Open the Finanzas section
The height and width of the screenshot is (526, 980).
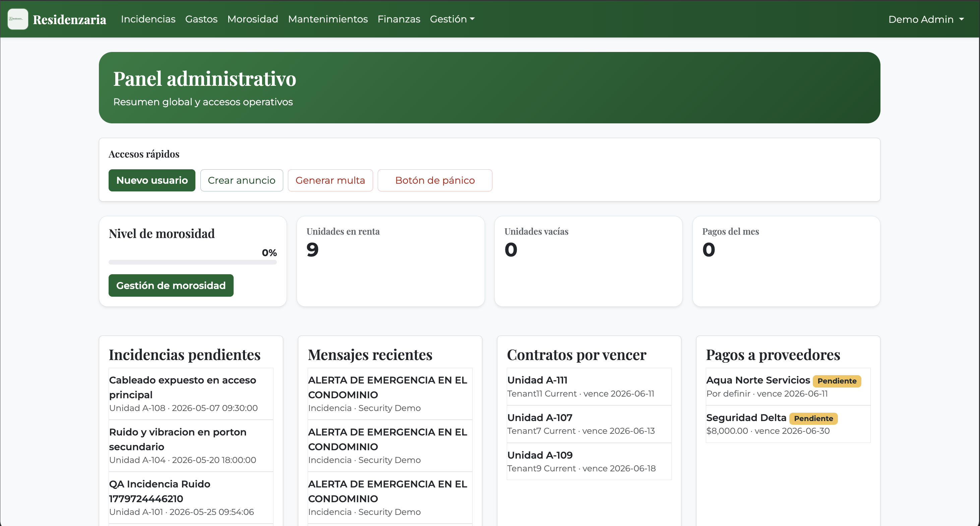pos(399,19)
